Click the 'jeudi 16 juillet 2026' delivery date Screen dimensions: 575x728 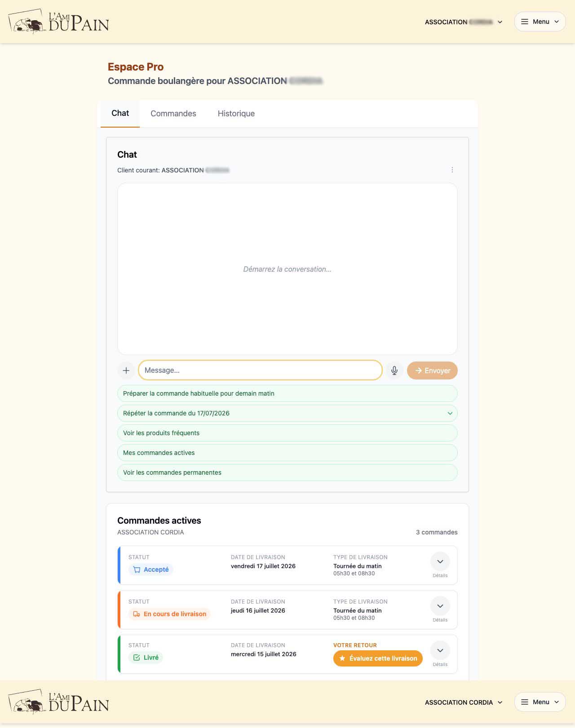coord(258,610)
